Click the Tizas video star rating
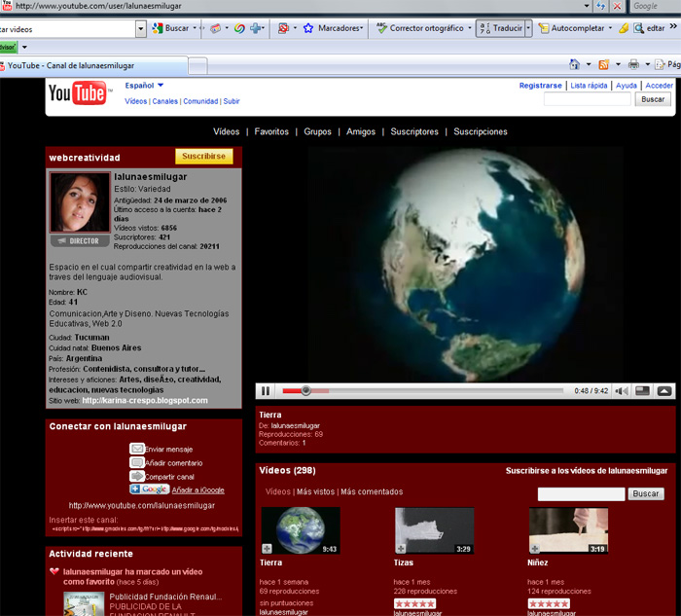Image resolution: width=681 pixels, height=616 pixels. coord(414,604)
